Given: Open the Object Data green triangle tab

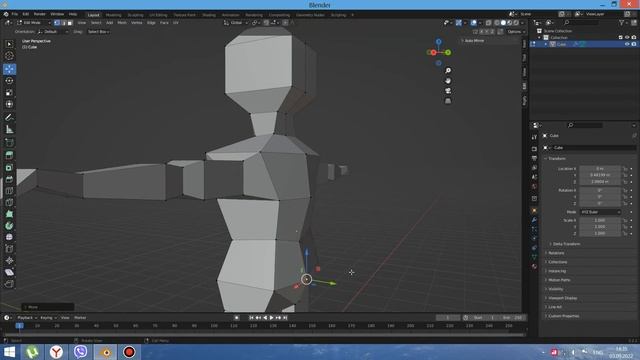Looking at the screenshot, I should [534, 257].
